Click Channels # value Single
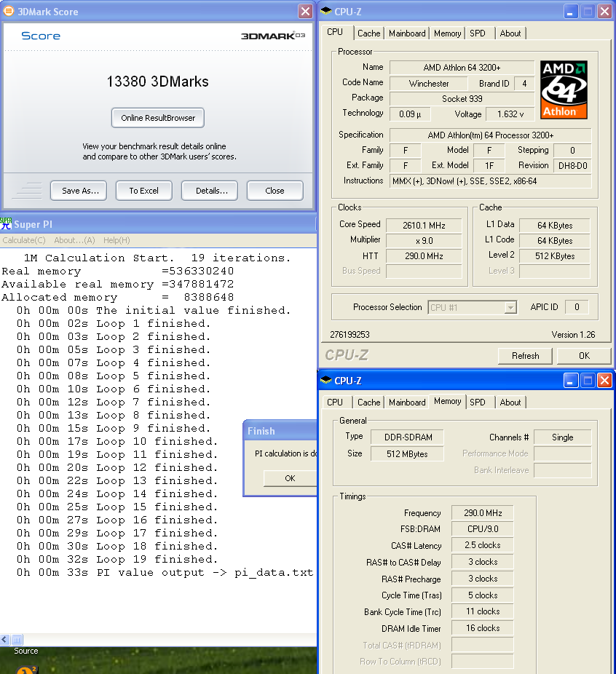 tap(562, 437)
